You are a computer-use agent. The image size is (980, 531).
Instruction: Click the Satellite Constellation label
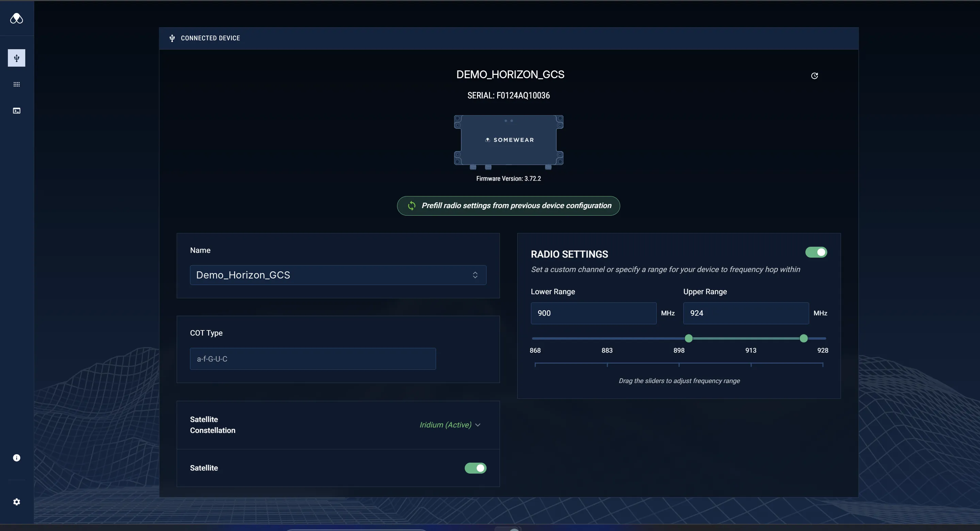pos(213,425)
